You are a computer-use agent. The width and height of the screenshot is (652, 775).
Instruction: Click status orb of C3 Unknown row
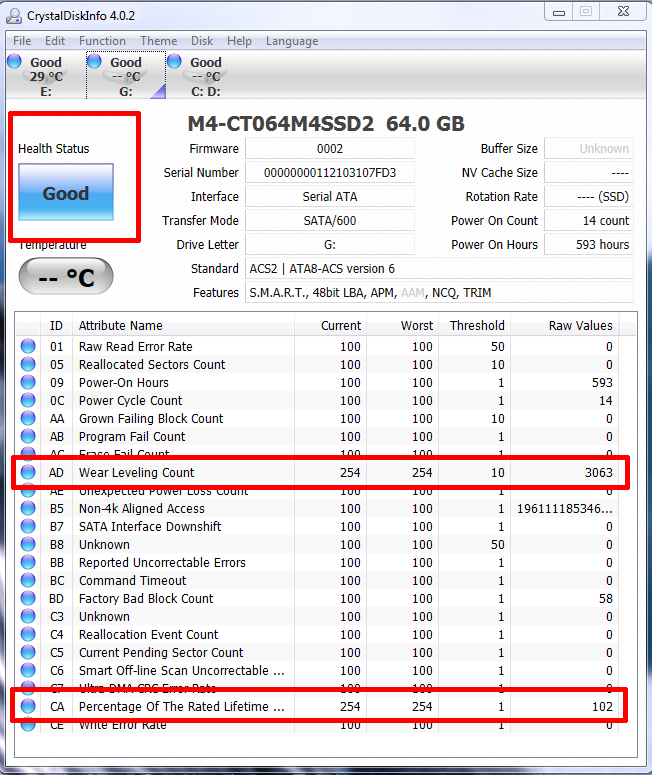pyautogui.click(x=28, y=616)
